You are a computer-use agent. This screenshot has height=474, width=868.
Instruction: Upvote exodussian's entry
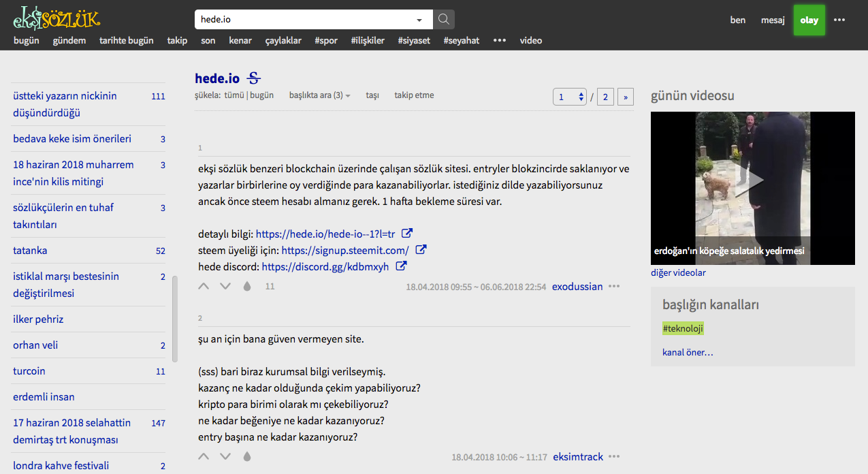pos(204,286)
